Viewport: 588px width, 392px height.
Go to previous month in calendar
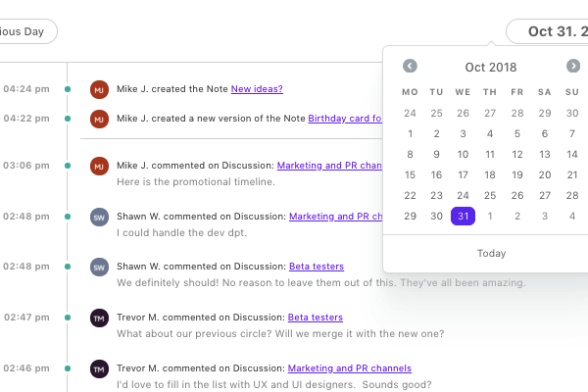click(410, 66)
